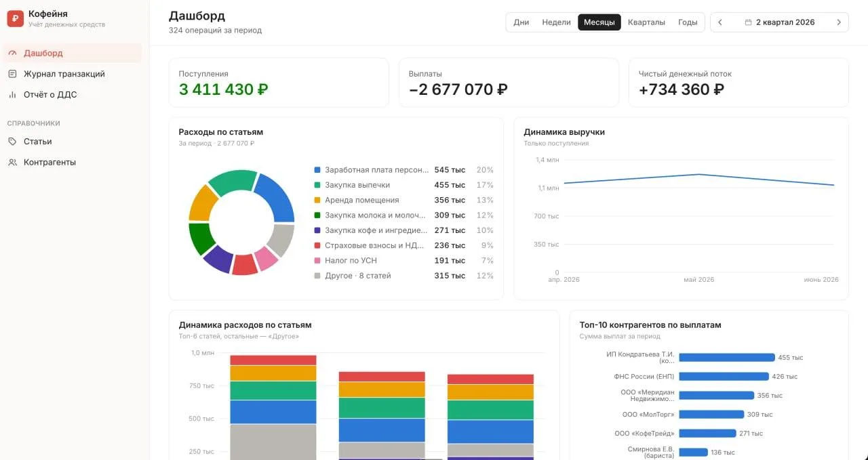This screenshot has height=460, width=868.
Task: Click the Кофейня red logo icon
Action: 15,18
